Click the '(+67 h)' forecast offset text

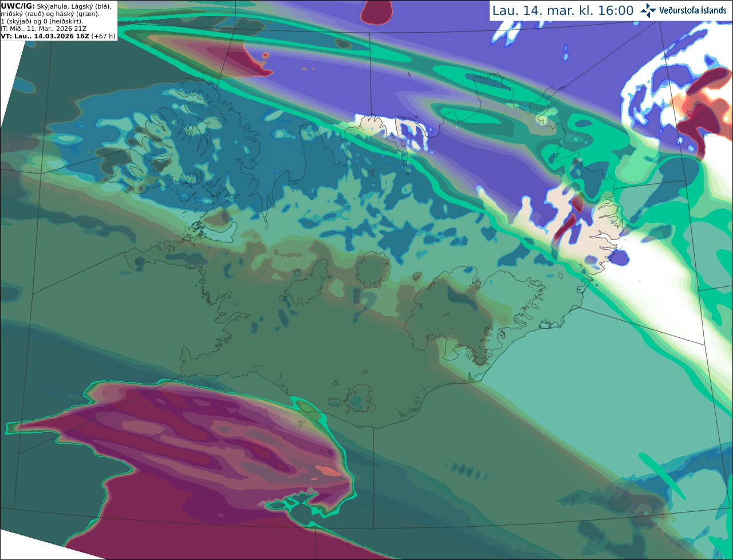[x=103, y=36]
